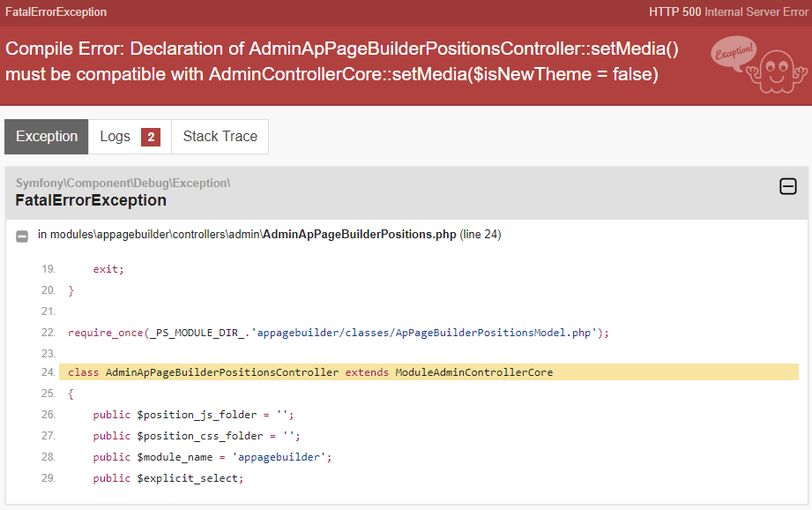Click the HTTP 500 Internal Server Error status
Screen dimensions: 812x510
tap(727, 12)
